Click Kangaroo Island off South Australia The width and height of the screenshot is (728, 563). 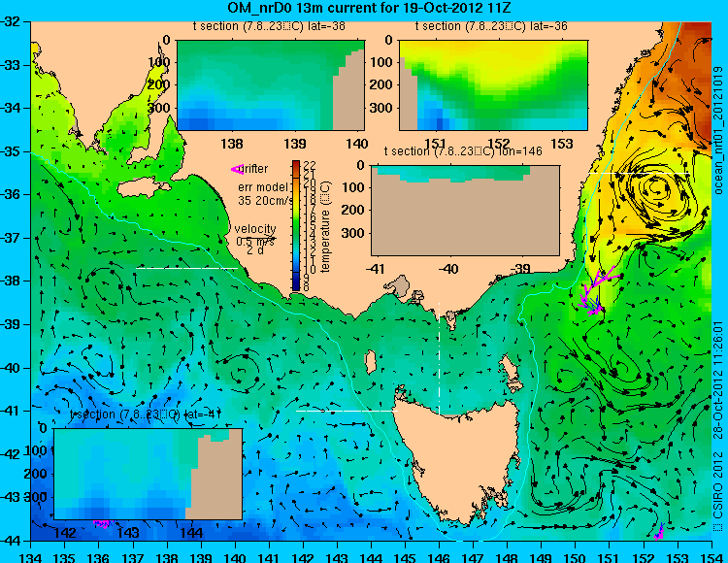[144, 188]
